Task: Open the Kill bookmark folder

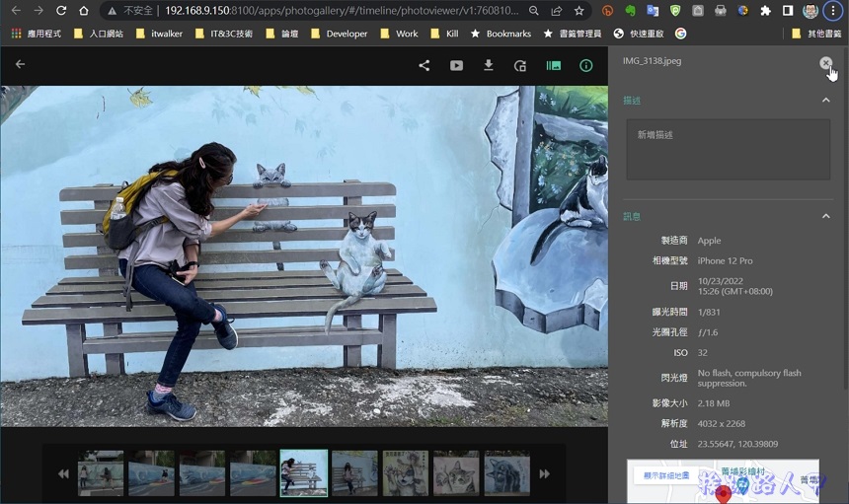Action: point(444,34)
